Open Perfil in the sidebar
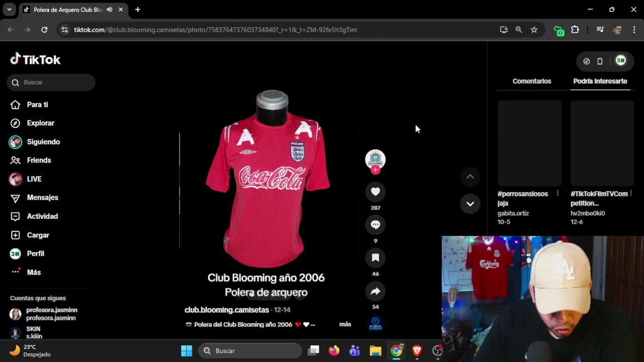 28,254
